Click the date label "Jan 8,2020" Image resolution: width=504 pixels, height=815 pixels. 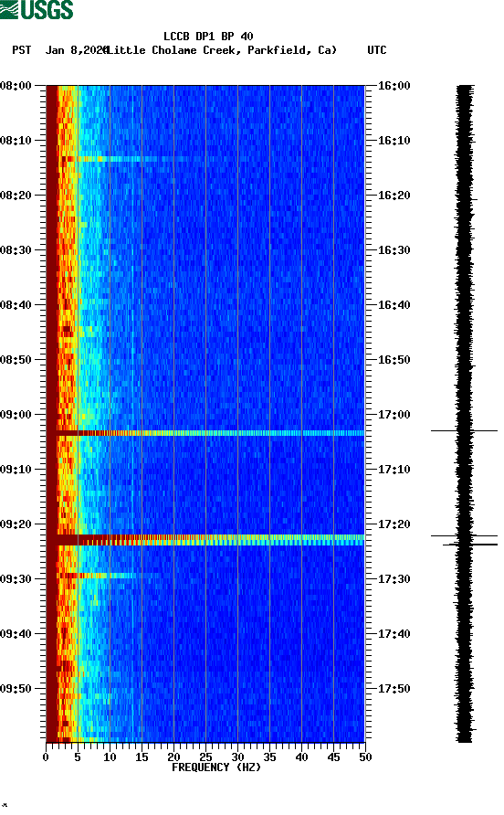point(76,50)
